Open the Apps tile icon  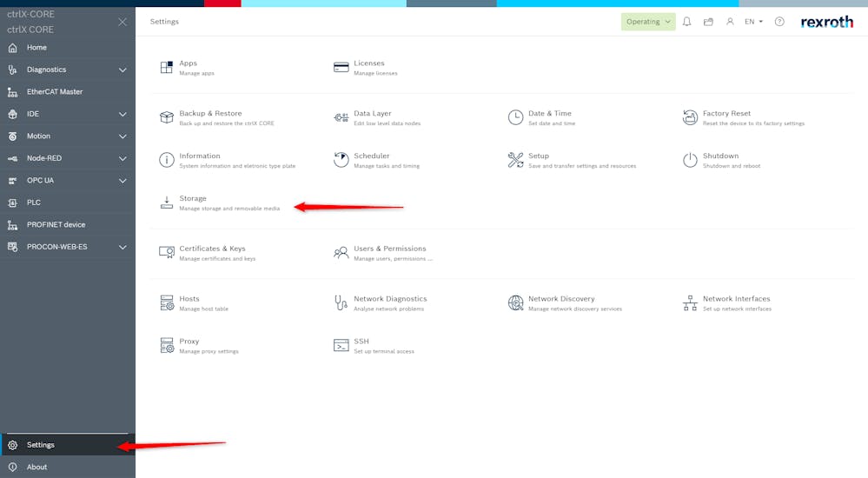click(167, 68)
